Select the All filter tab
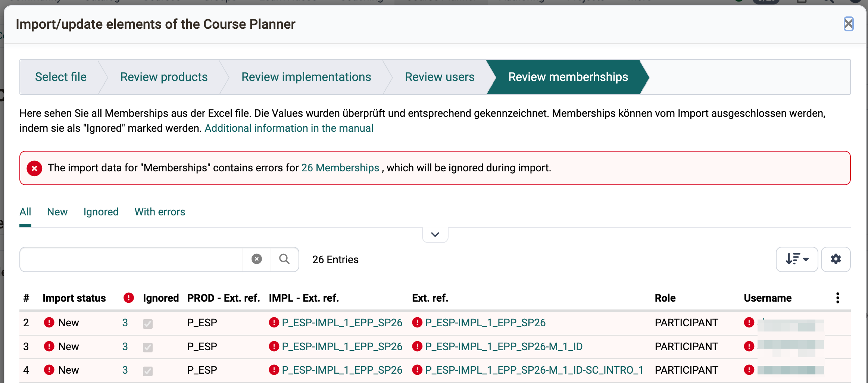 point(25,212)
